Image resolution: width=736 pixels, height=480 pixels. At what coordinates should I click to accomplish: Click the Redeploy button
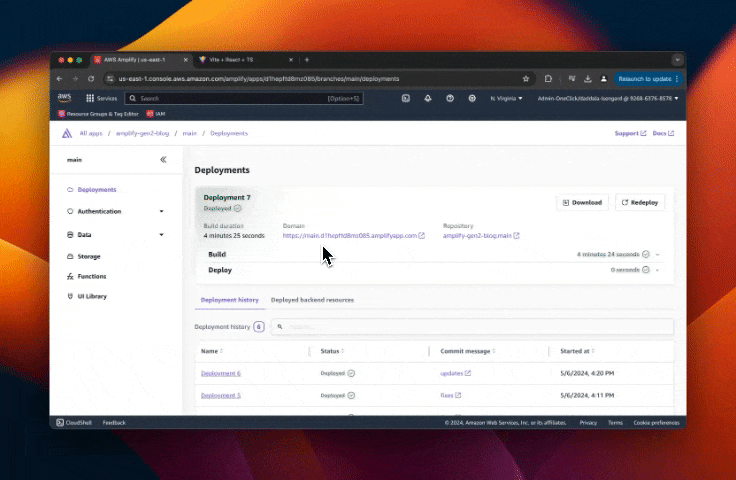(x=640, y=203)
